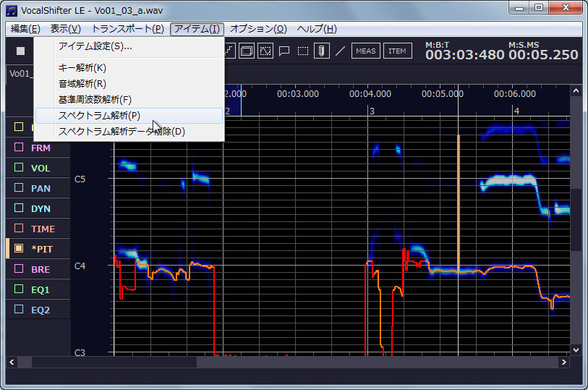Screen dimensions: 588x390
Task: Click the stop playback square button
Action: coord(21,51)
